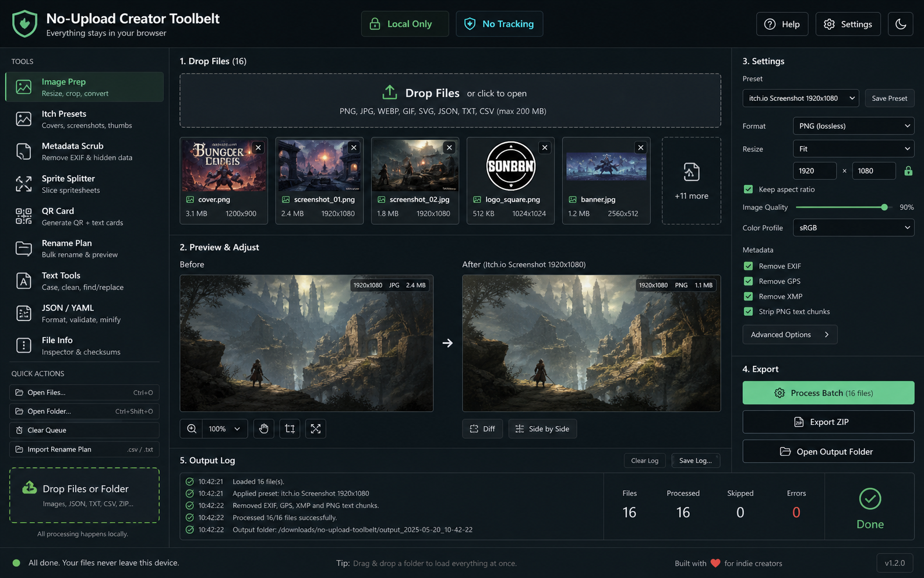Switch preview to Side by Side mode
Viewport: 924px width, 578px height.
pos(542,429)
